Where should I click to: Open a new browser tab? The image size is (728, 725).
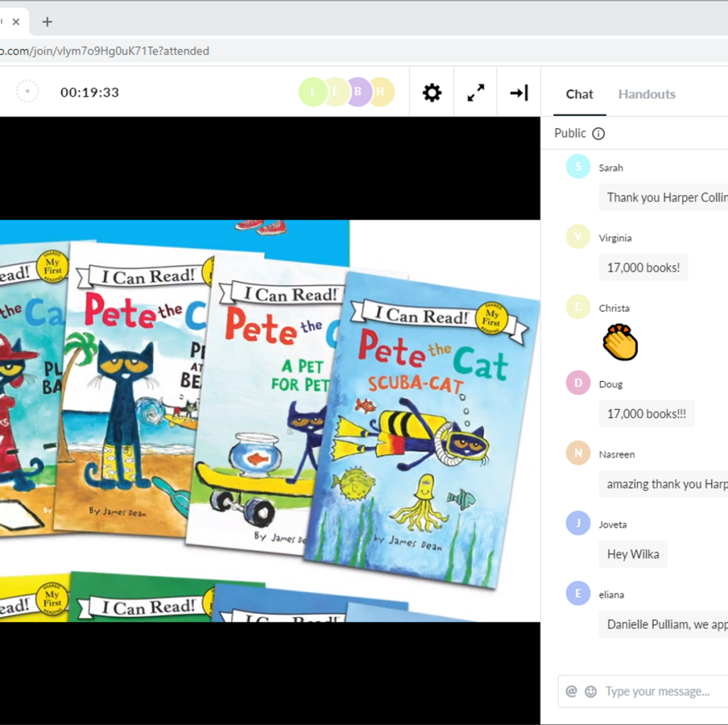[47, 21]
